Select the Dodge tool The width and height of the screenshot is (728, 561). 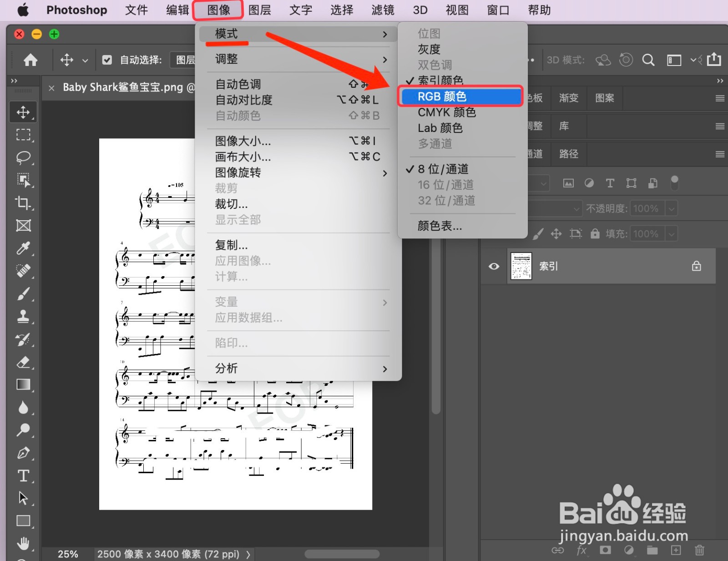(23, 430)
